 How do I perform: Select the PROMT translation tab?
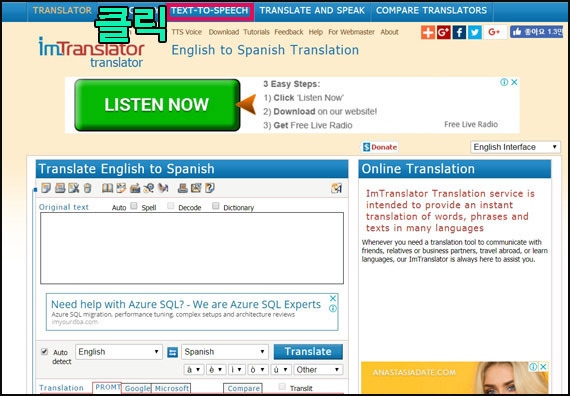pyautogui.click(x=107, y=388)
